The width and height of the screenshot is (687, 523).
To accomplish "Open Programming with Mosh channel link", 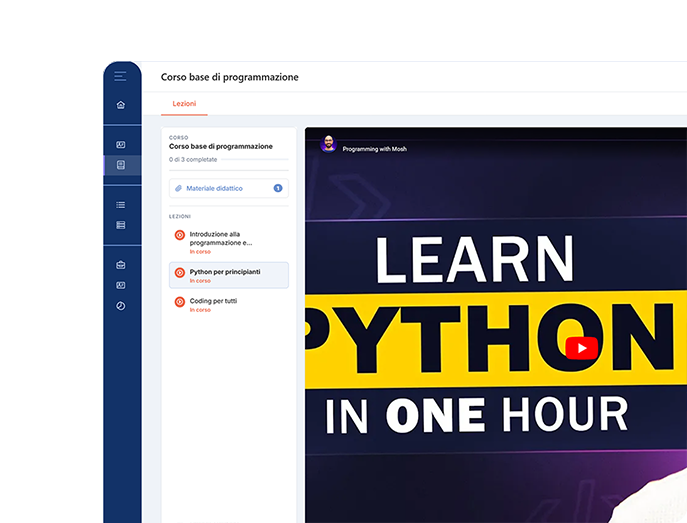I will 374,149.
